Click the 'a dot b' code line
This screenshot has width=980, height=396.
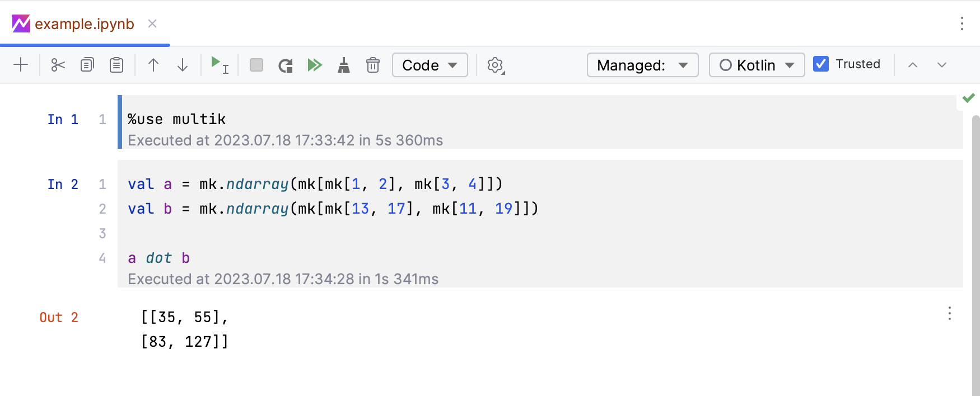coord(159,258)
